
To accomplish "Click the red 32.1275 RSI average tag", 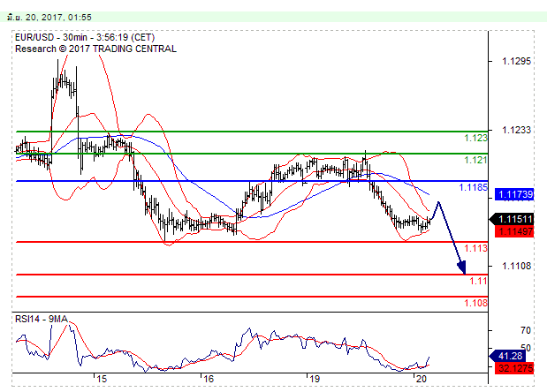I will (514, 368).
